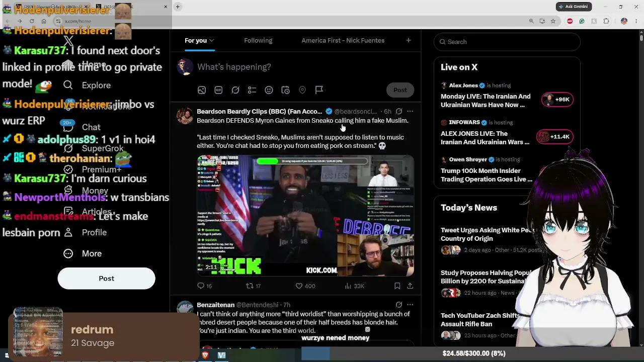Tag a location in the composer
This screenshot has height=362, width=644.
302,90
